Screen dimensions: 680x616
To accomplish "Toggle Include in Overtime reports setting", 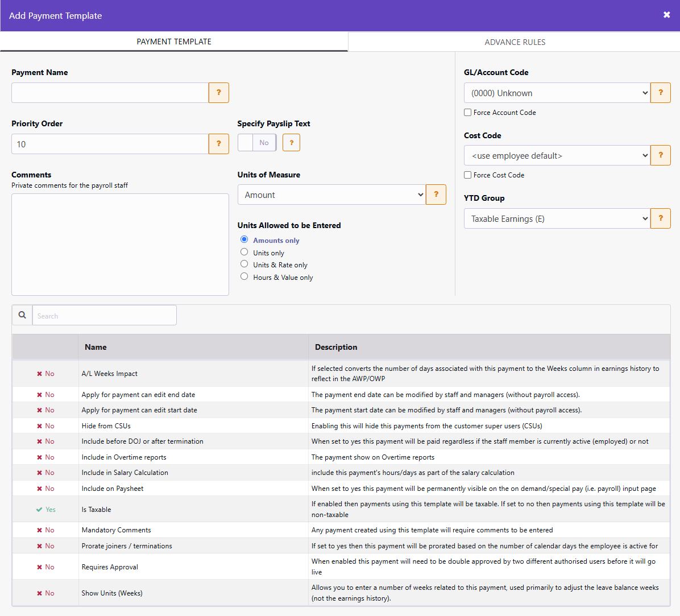I will [x=45, y=457].
